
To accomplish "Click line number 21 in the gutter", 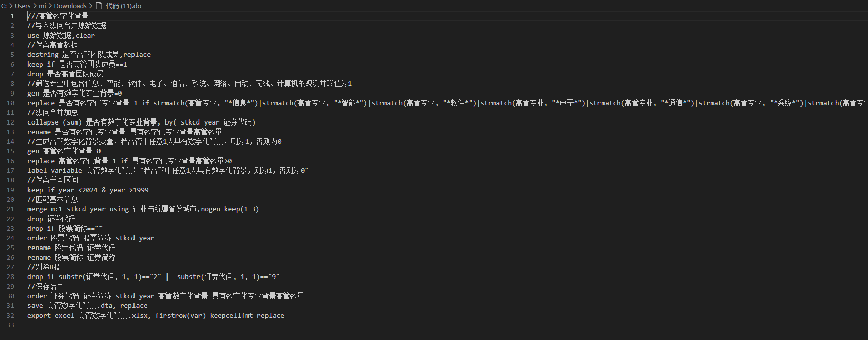I will tap(10, 209).
